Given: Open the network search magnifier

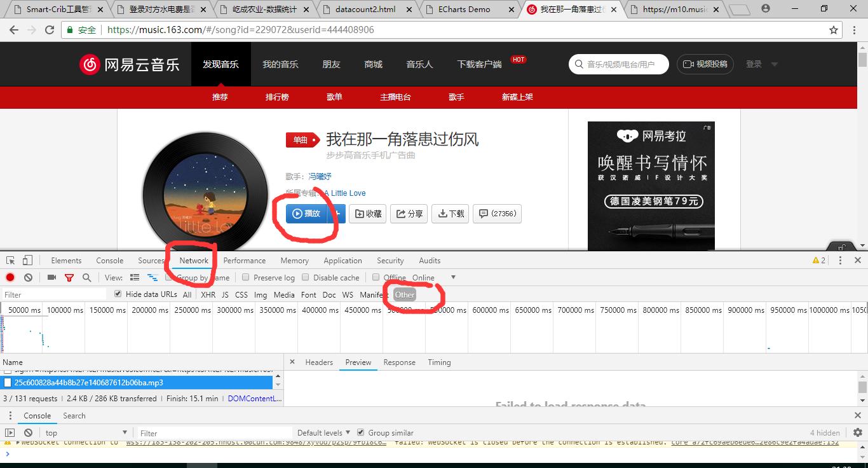Looking at the screenshot, I should [86, 277].
